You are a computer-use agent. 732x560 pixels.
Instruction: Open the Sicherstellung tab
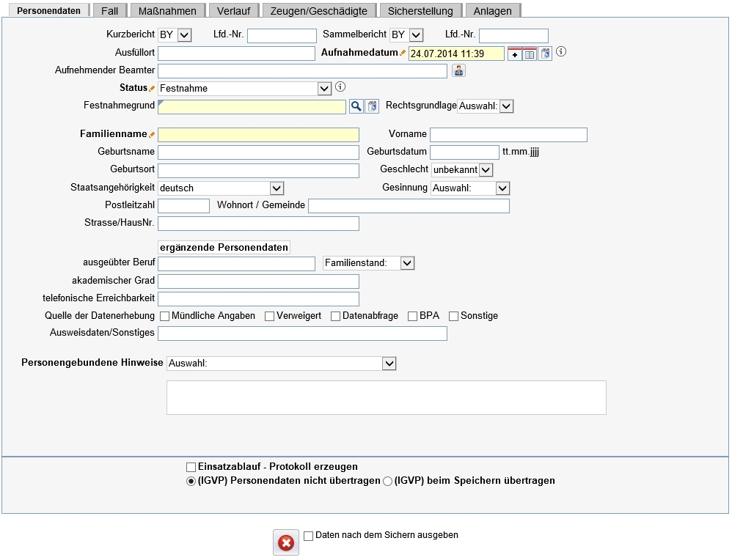tap(420, 11)
